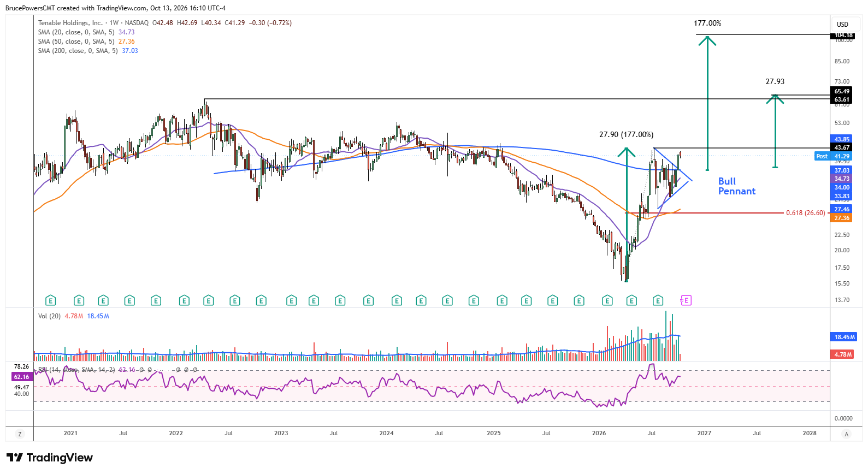Click the 33.83 price label
The image size is (868, 474).
point(842,196)
